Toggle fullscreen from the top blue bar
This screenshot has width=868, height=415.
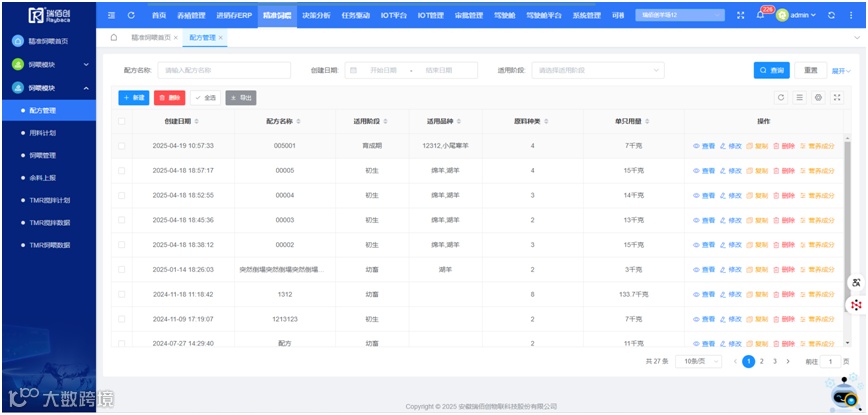tap(741, 15)
